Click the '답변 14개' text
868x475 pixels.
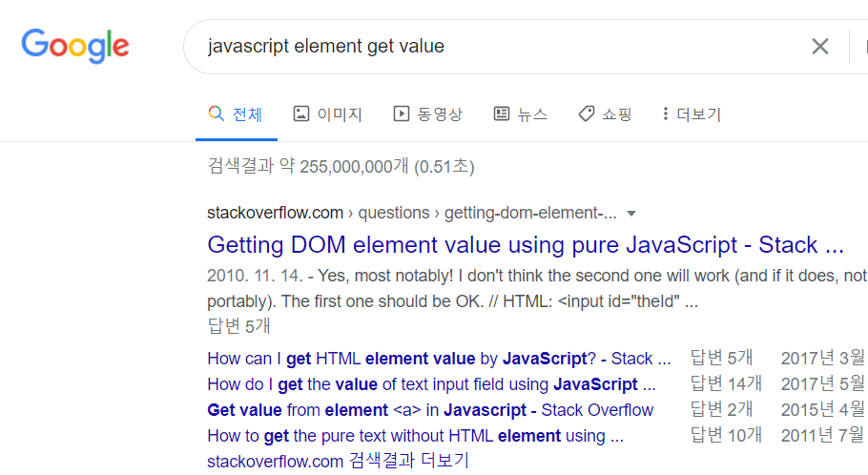tap(726, 383)
